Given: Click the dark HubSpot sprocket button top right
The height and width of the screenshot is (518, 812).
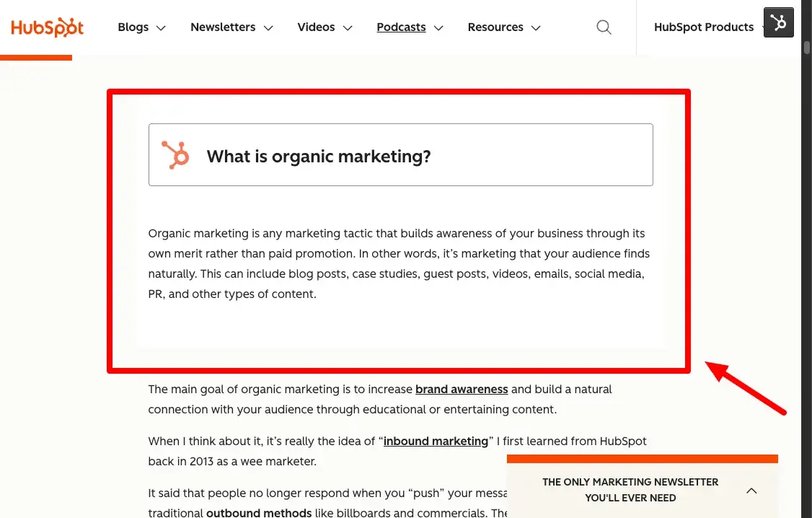Looking at the screenshot, I should pyautogui.click(x=778, y=22).
